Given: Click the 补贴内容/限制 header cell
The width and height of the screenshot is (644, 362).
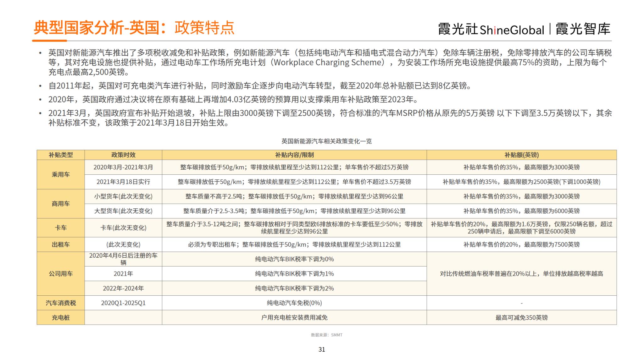Looking at the screenshot, I should (294, 155).
